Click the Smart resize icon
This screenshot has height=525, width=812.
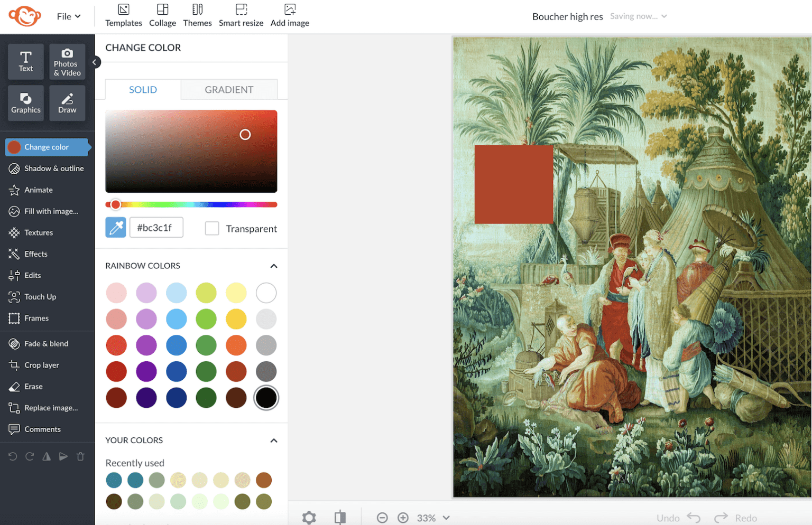coord(241,15)
